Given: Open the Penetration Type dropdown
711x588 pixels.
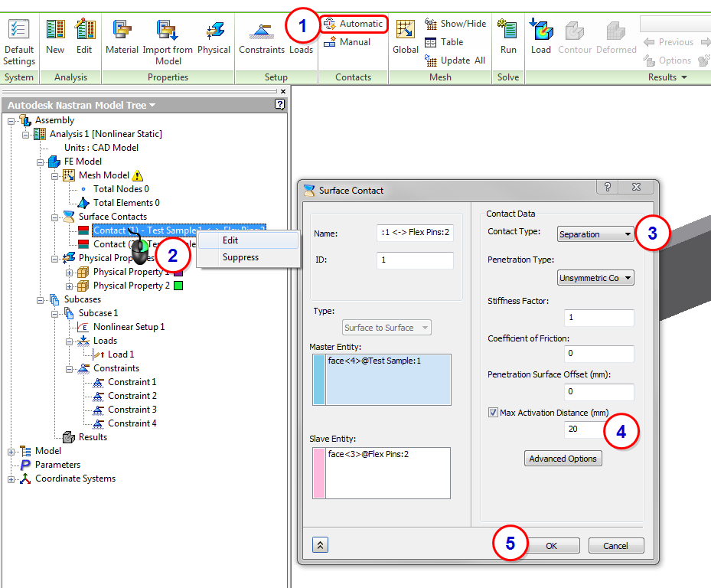Looking at the screenshot, I should (x=595, y=278).
